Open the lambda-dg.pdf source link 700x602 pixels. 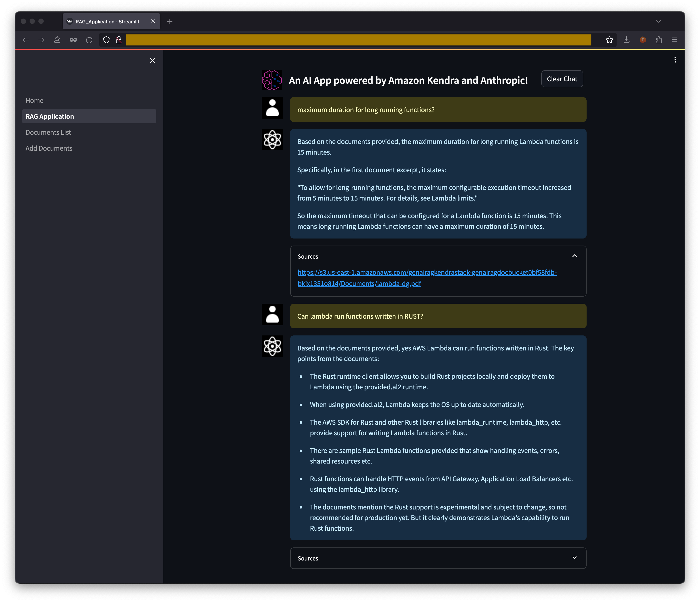(427, 277)
